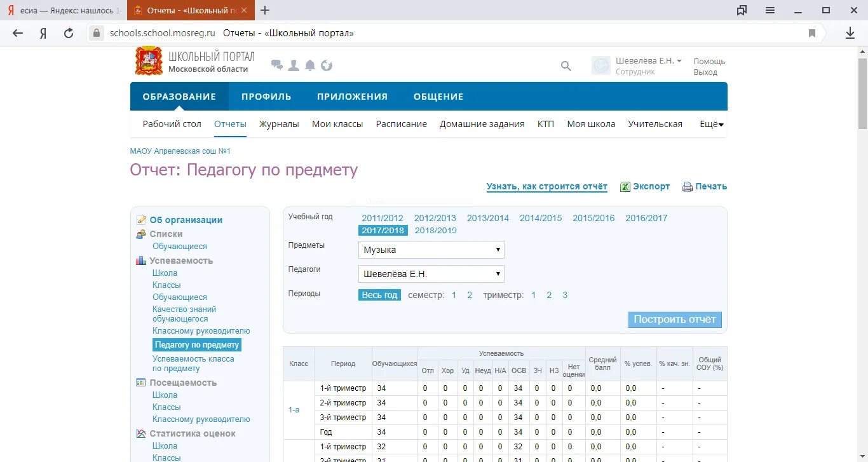Open the Моя школа tab
This screenshot has height=462, width=868.
(591, 124)
